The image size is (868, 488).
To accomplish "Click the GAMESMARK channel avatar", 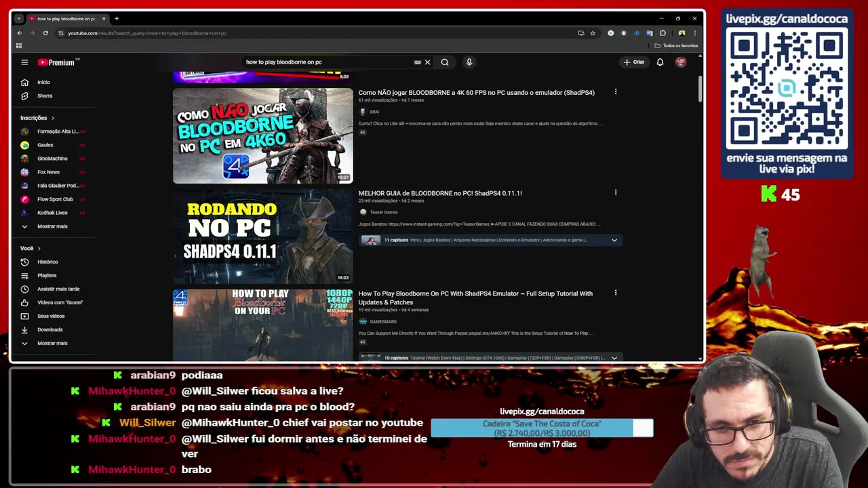I will point(363,322).
